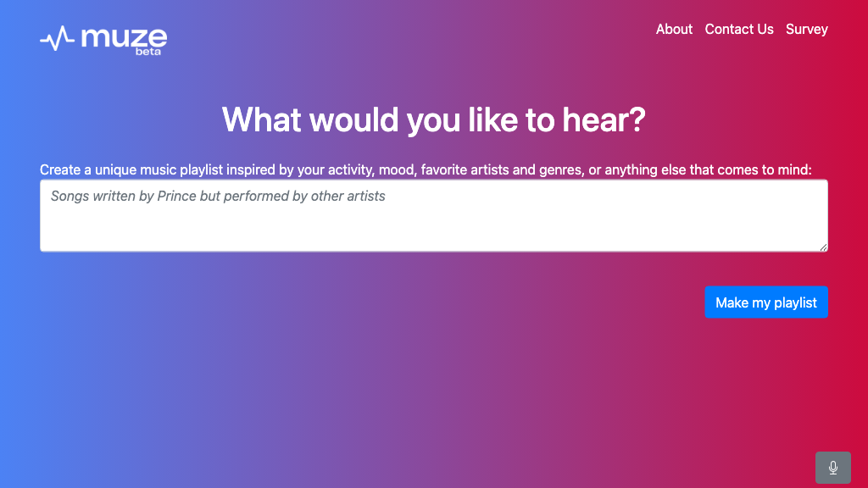868x488 pixels.
Task: Select About in the top navigation
Action: click(x=674, y=29)
